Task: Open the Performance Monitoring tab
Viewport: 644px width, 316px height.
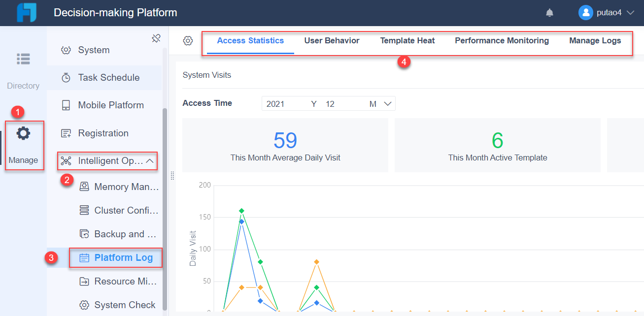Action: [x=502, y=41]
